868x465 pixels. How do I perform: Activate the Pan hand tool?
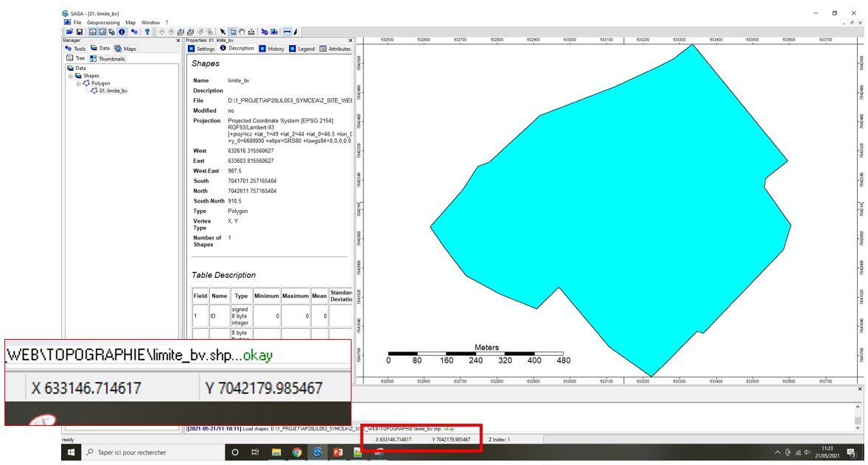242,32
